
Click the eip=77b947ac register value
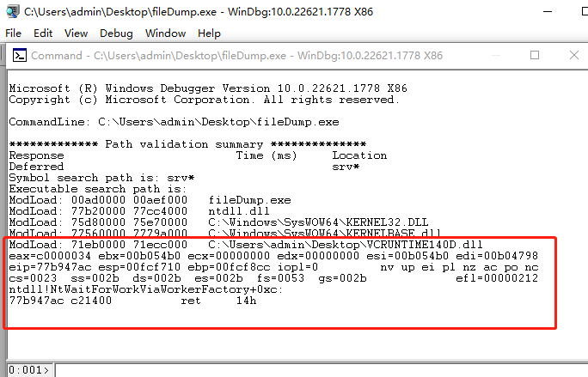(x=50, y=267)
